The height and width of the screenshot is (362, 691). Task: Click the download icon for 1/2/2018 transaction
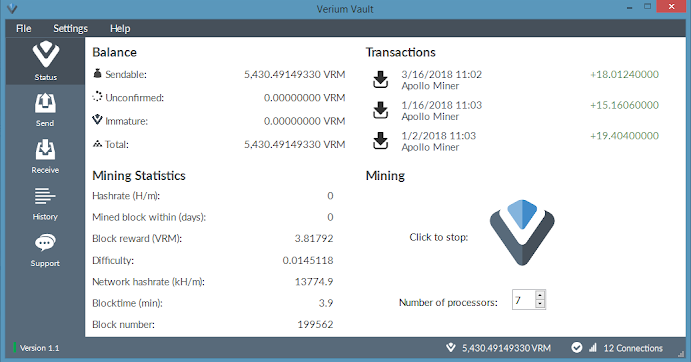pyautogui.click(x=380, y=141)
